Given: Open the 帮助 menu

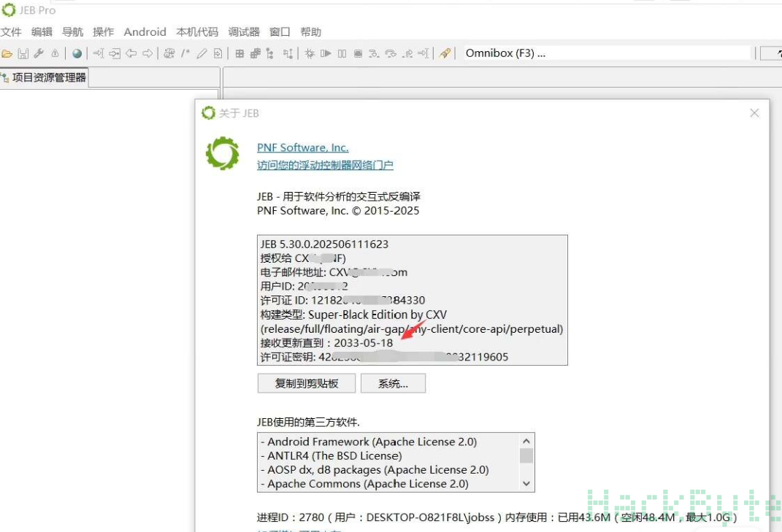Looking at the screenshot, I should (x=311, y=32).
